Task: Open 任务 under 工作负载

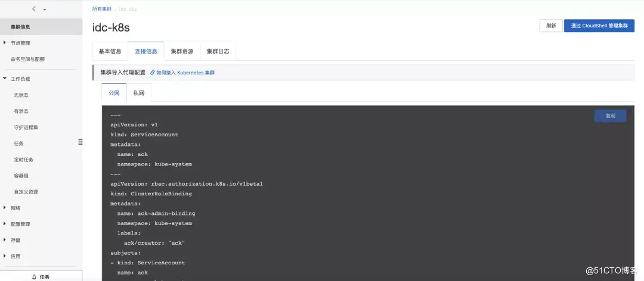Action: 18,143
